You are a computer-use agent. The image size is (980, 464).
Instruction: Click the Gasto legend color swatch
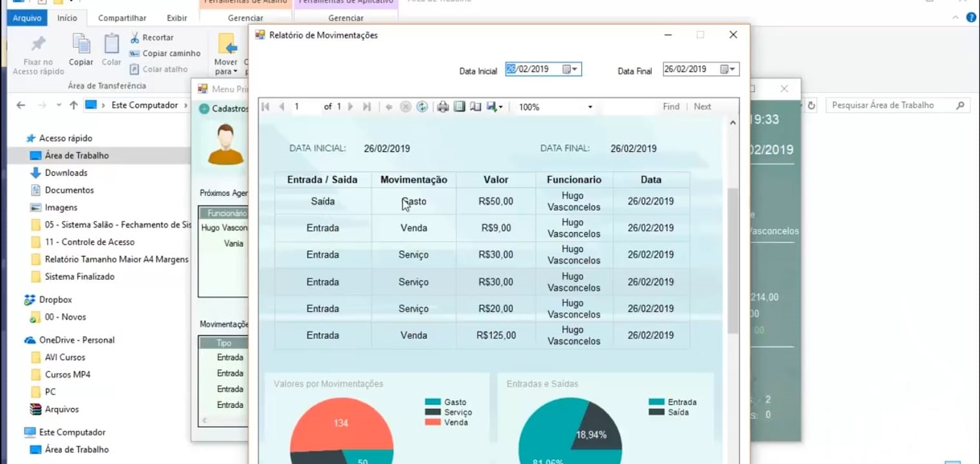pyautogui.click(x=433, y=402)
